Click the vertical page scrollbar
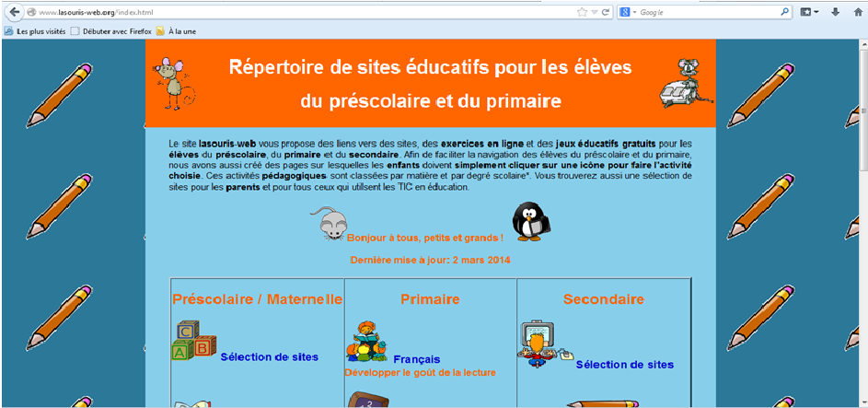The height and width of the screenshot is (408, 868). coord(862,184)
